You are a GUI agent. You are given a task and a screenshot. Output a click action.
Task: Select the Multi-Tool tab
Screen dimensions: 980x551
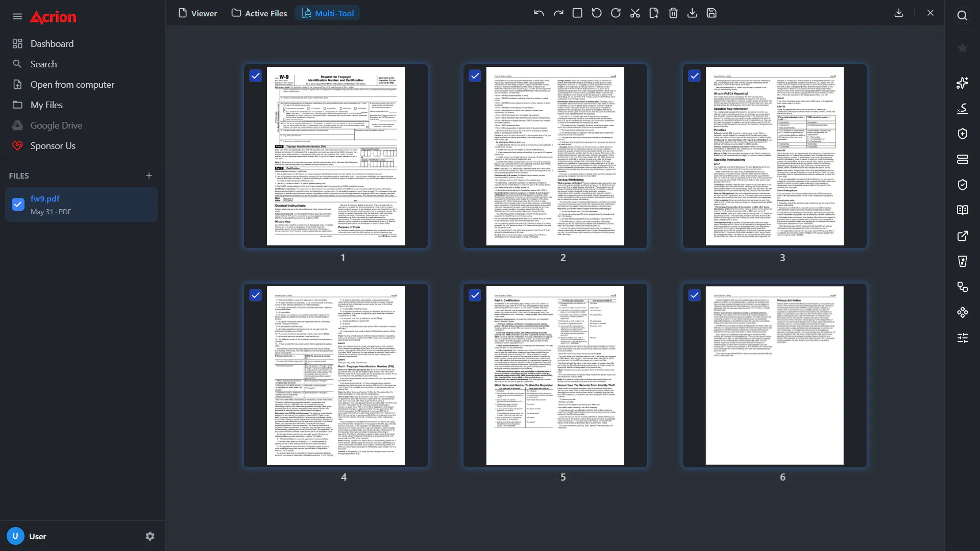click(x=328, y=13)
